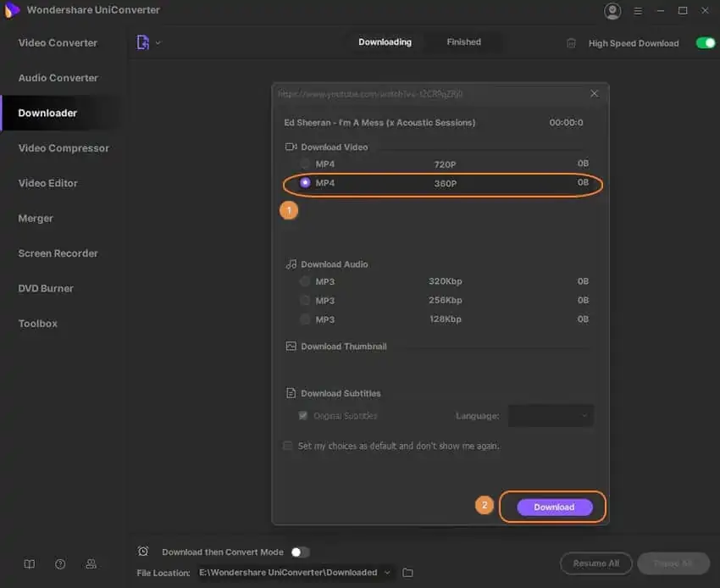Expand the paste URL dropdown arrow
Image resolution: width=720 pixels, height=588 pixels.
[158, 43]
